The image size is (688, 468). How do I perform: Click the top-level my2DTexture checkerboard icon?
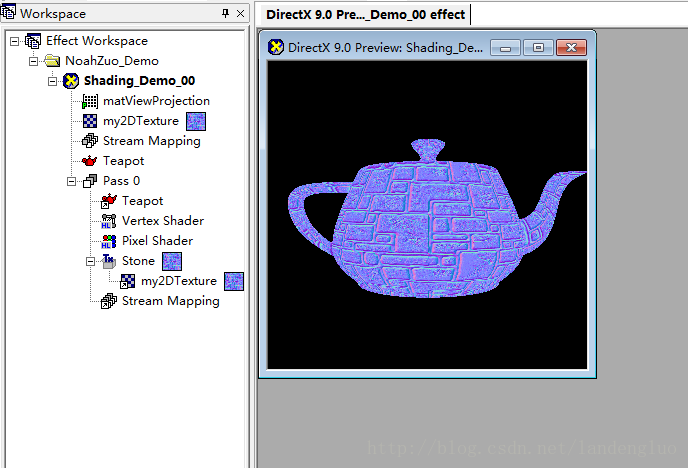[x=90, y=121]
